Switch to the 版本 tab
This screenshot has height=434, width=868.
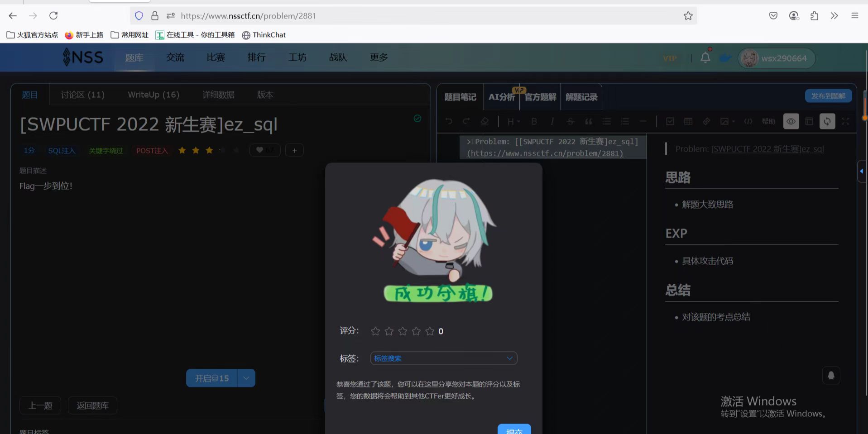pos(265,95)
